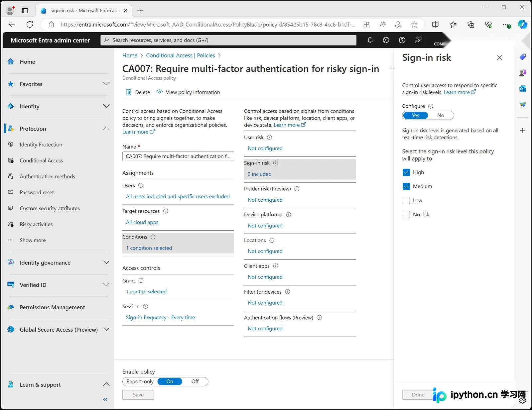Viewport: 532px width, 410px height.
Task: Click the Configure info icon
Action: 431,106
